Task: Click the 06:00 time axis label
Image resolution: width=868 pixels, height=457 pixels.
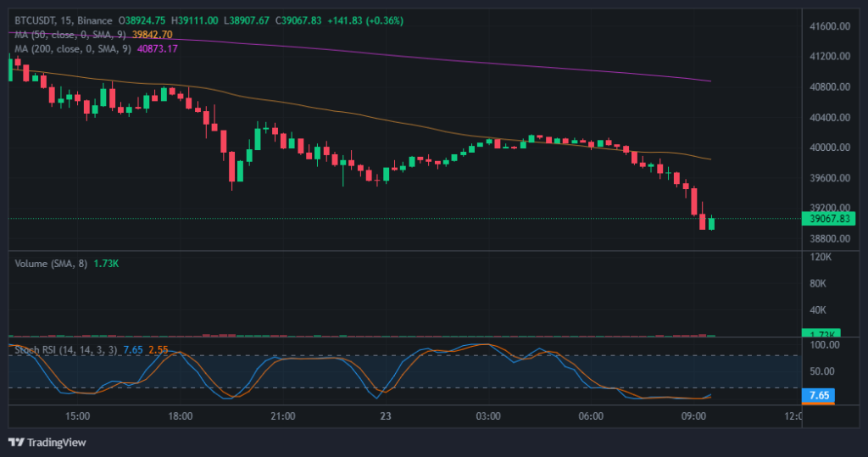Action: (591, 416)
